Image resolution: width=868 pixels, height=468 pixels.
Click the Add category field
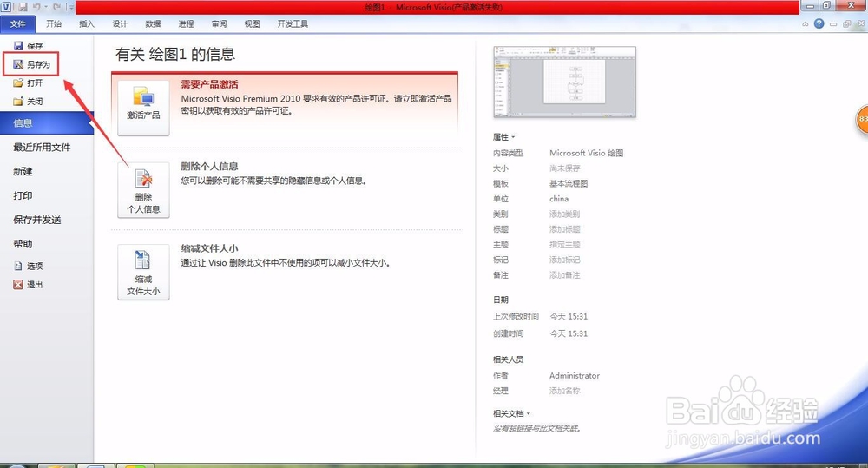coord(565,214)
